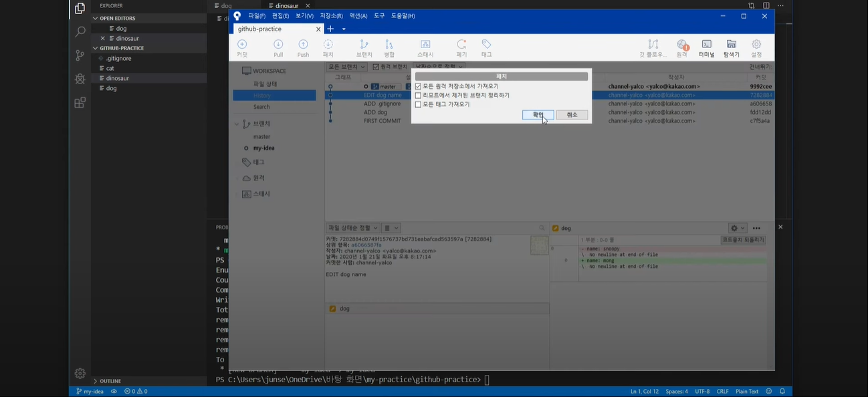
Task: Click the 스태시 (Stash) toolbar icon
Action: click(x=425, y=48)
